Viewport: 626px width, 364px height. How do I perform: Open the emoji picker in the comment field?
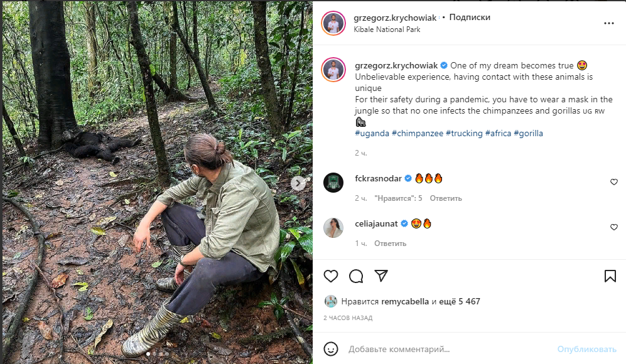pyautogui.click(x=331, y=349)
